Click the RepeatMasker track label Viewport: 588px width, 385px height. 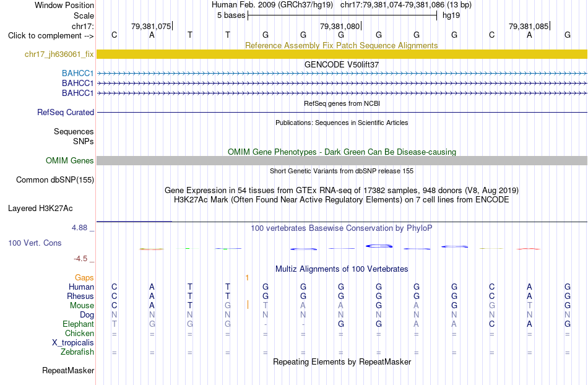click(68, 370)
